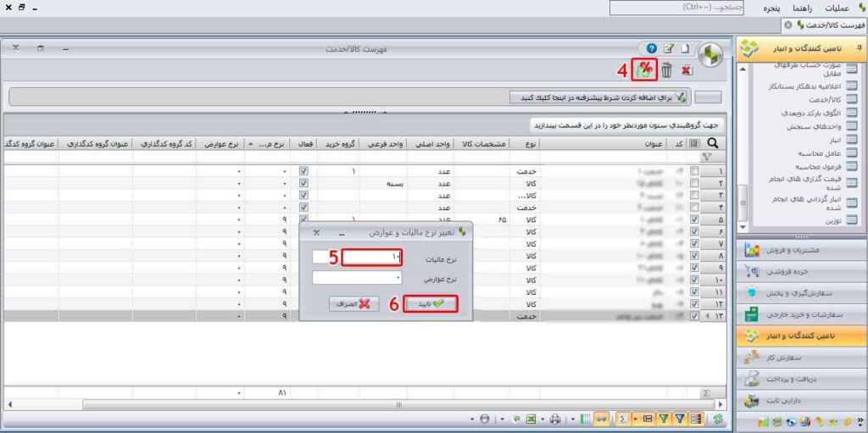The image size is (868, 433).
Task: Untick the row 13 selection checkbox
Action: [694, 316]
